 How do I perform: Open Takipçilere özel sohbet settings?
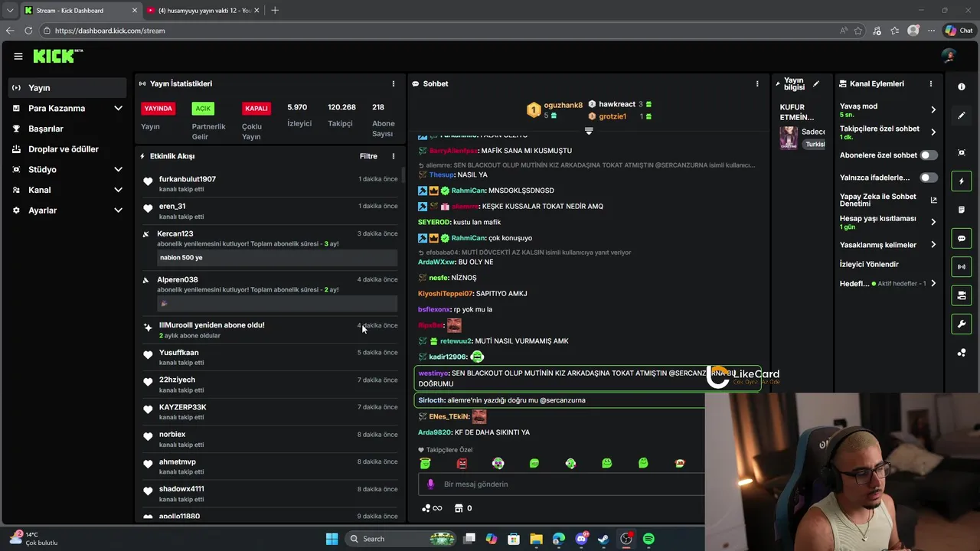(888, 132)
